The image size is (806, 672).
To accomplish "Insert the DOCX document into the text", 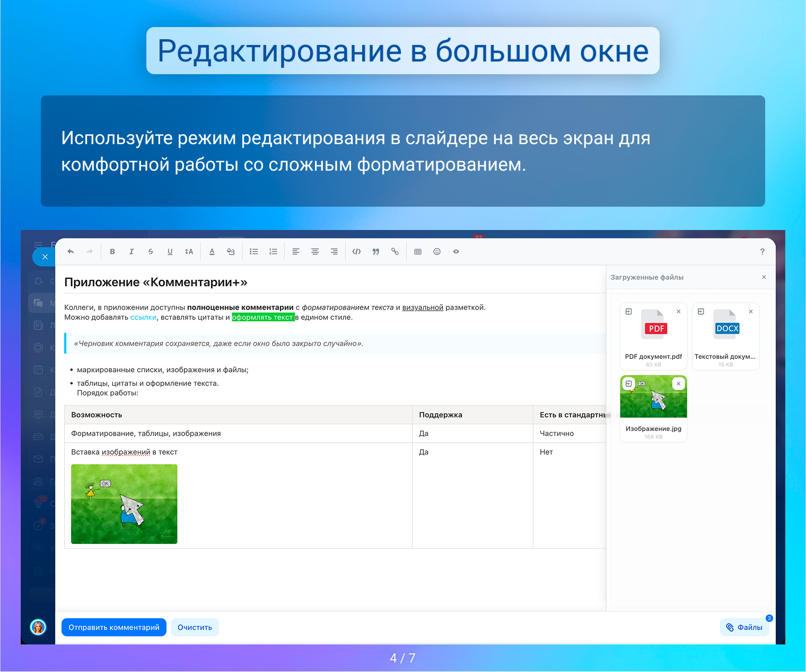I will [701, 312].
